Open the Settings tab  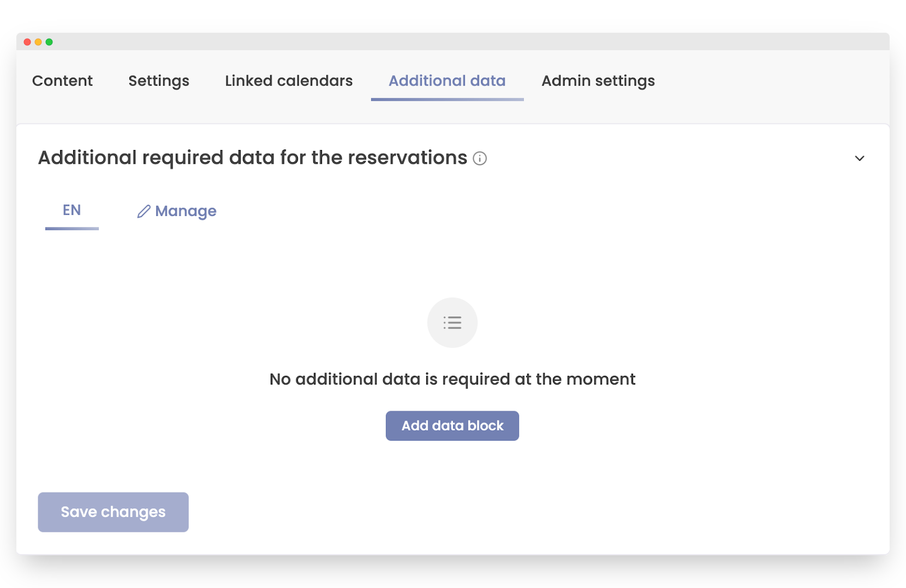pyautogui.click(x=158, y=81)
